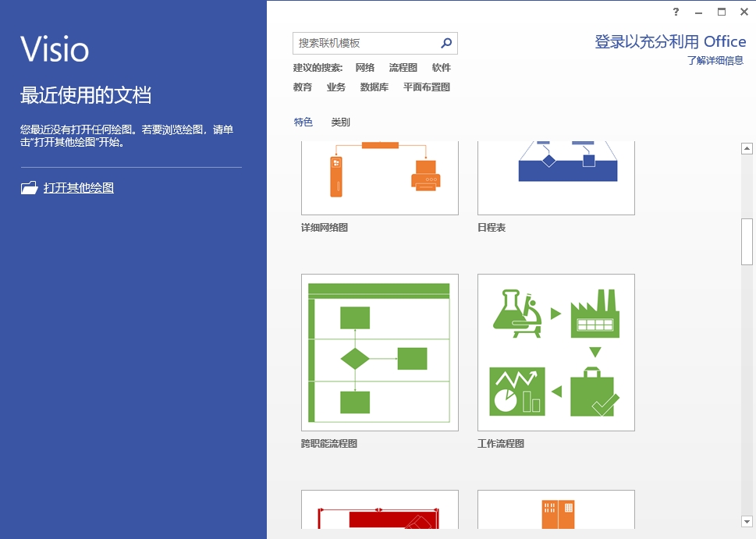Search suggested term 流程图
Screen dimensions: 756x539
pos(403,68)
